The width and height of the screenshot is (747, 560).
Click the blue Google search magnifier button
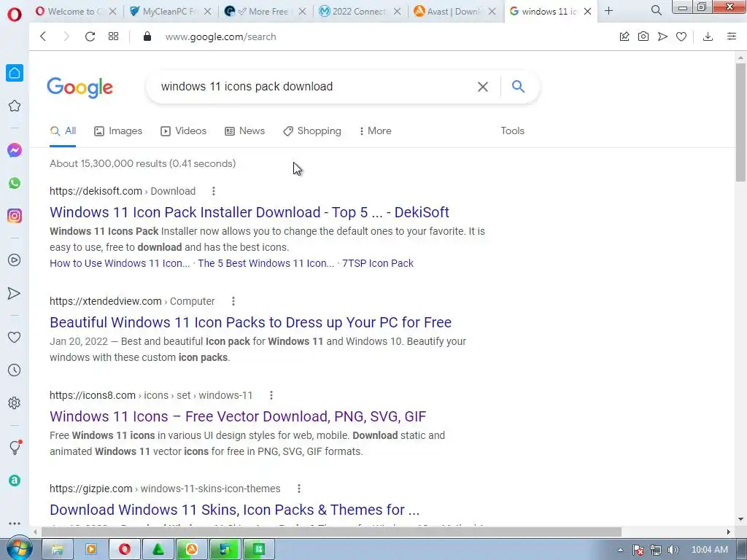(519, 86)
